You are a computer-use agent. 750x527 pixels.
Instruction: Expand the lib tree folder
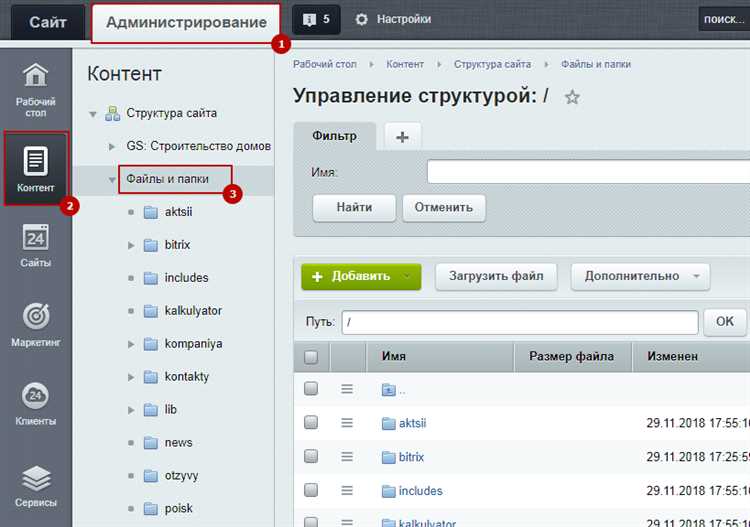point(131,410)
